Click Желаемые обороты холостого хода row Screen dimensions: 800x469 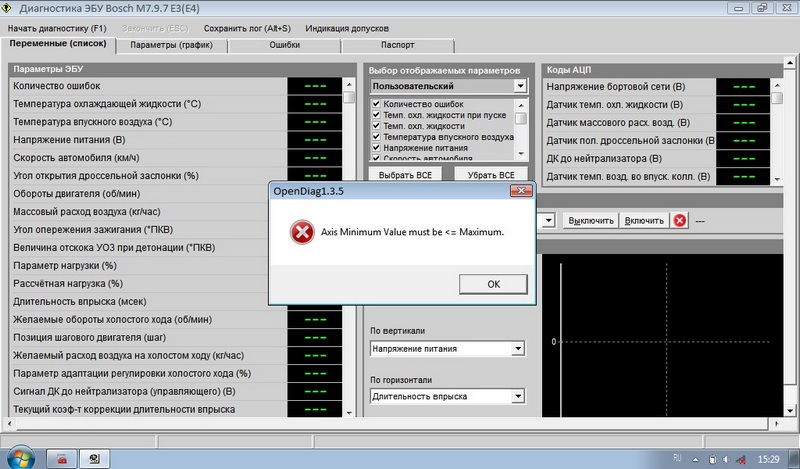click(176, 319)
